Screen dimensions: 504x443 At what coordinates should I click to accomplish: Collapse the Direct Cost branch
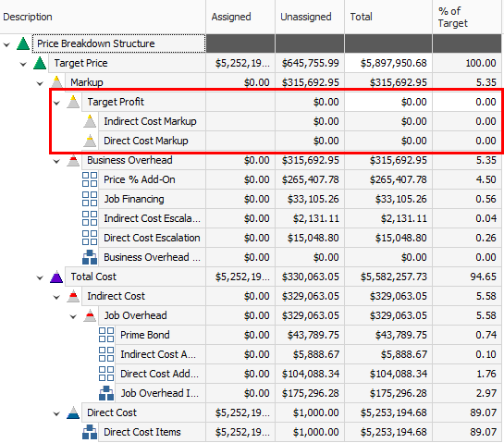tap(56, 413)
